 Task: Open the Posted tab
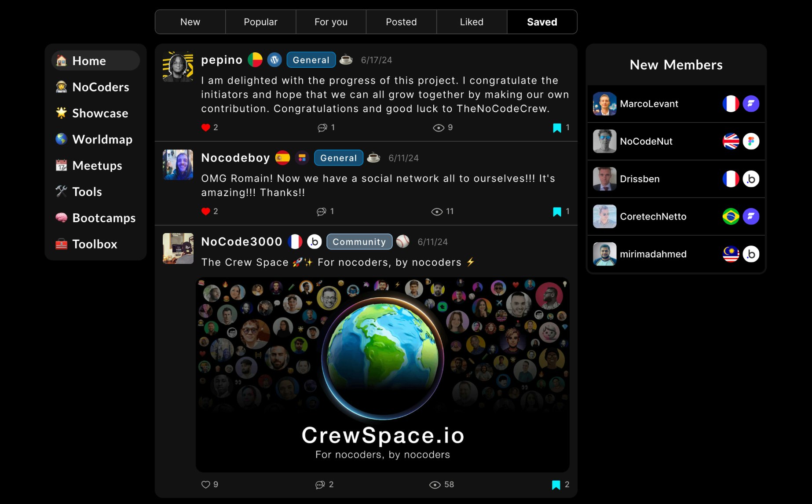401,22
